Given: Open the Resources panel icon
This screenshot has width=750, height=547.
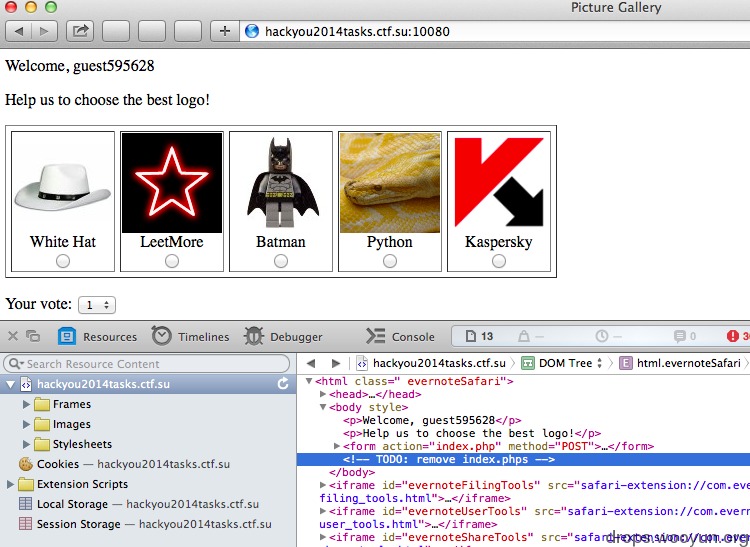Looking at the screenshot, I should coord(67,336).
